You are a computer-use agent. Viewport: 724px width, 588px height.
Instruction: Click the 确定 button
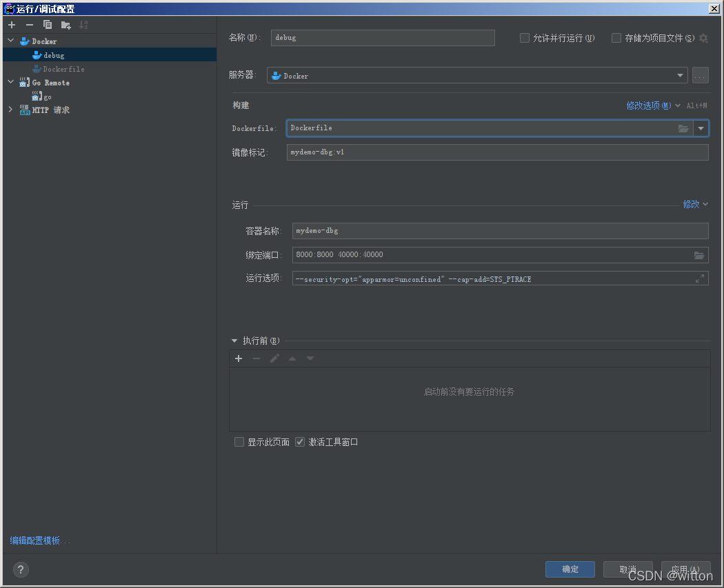point(570,569)
